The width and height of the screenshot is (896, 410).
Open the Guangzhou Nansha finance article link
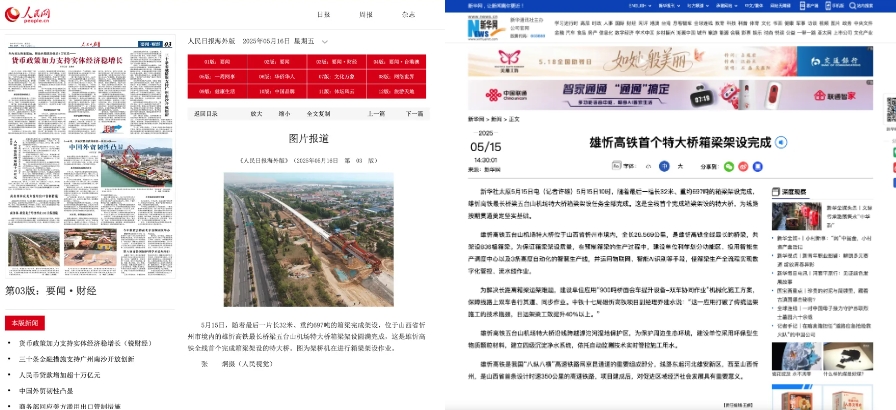(77, 359)
